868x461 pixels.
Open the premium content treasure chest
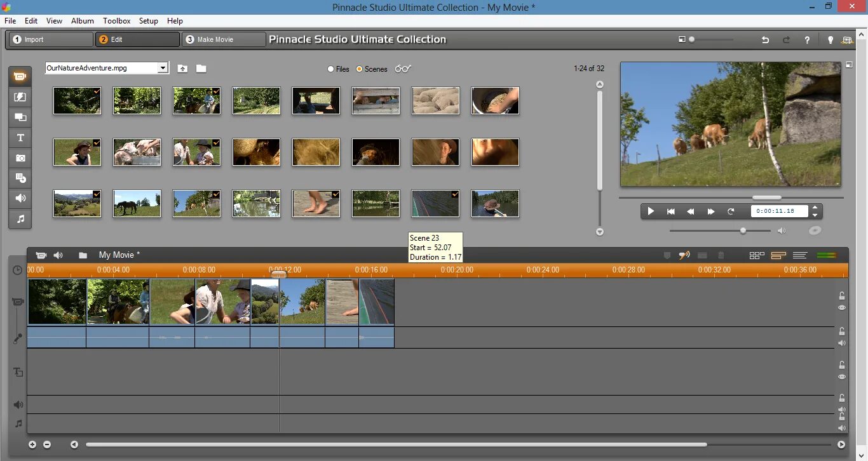[846, 40]
